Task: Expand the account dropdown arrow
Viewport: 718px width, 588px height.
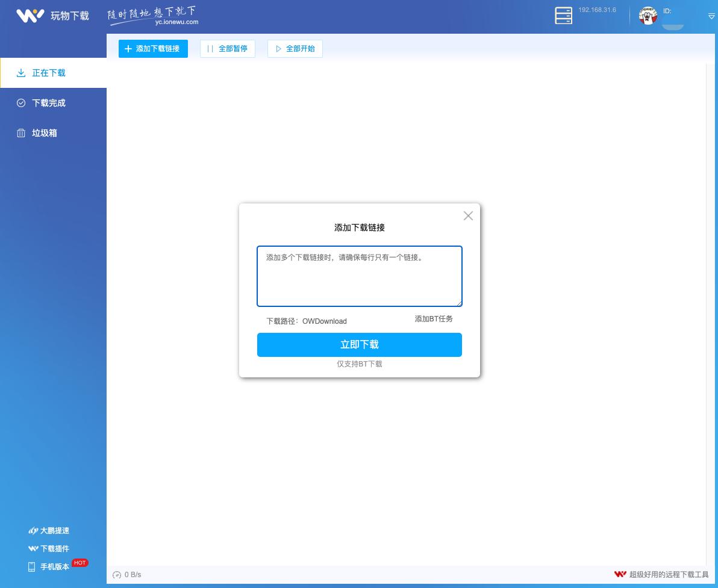Action: 711,16
